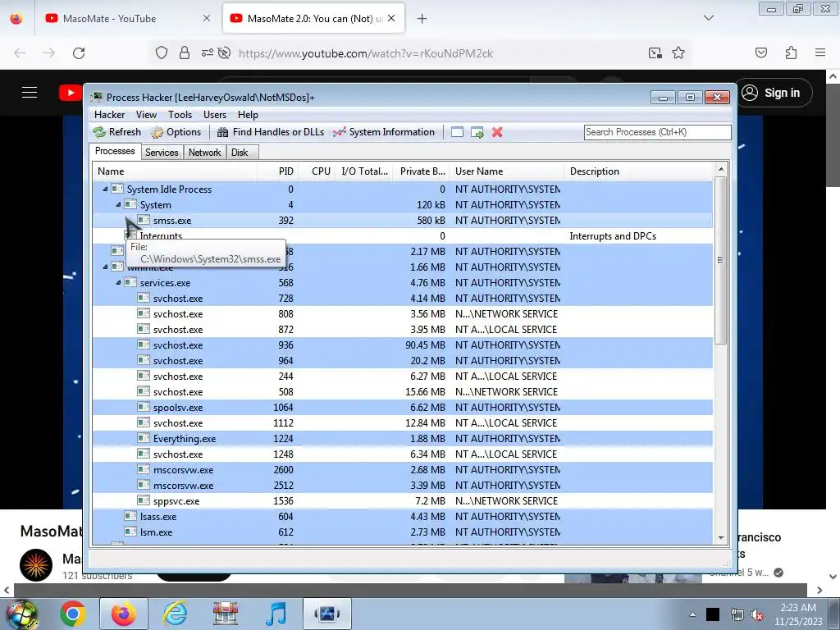Focus the Search Processes field
The height and width of the screenshot is (630, 840).
coord(657,132)
